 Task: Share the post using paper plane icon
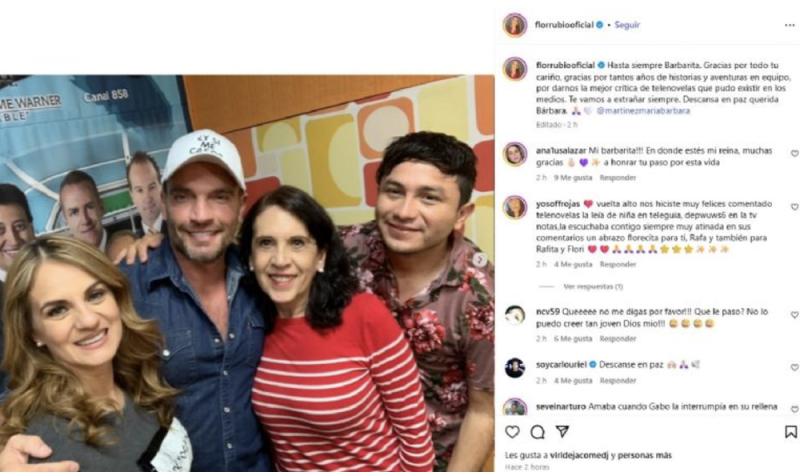pos(562,432)
